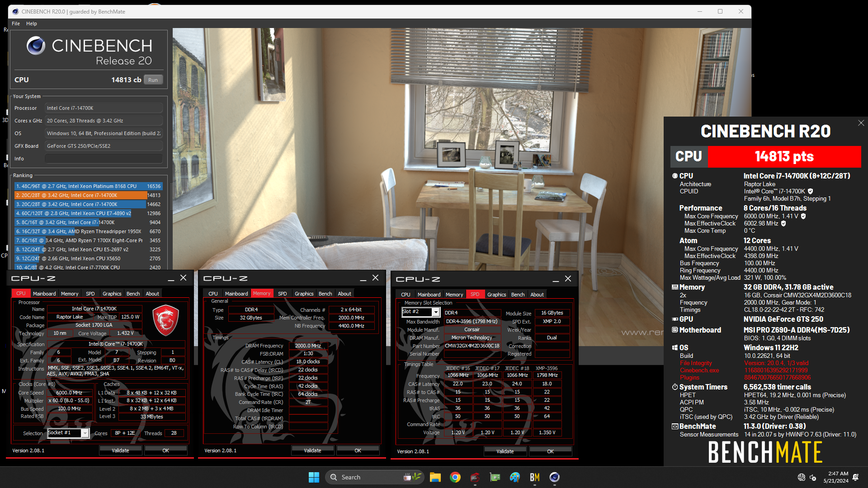Click the Cinebench sphere logo
Screen dimensions: 868x488
point(36,46)
